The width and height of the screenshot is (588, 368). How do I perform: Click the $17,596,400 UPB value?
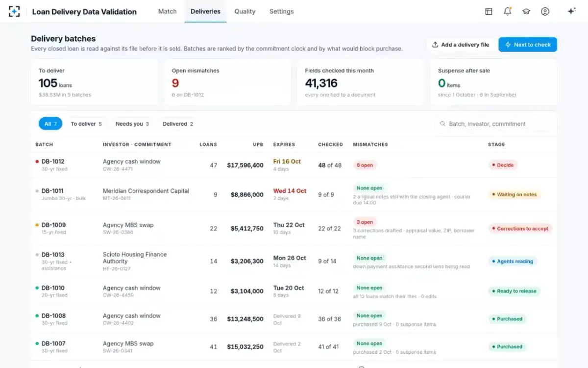pyautogui.click(x=245, y=165)
